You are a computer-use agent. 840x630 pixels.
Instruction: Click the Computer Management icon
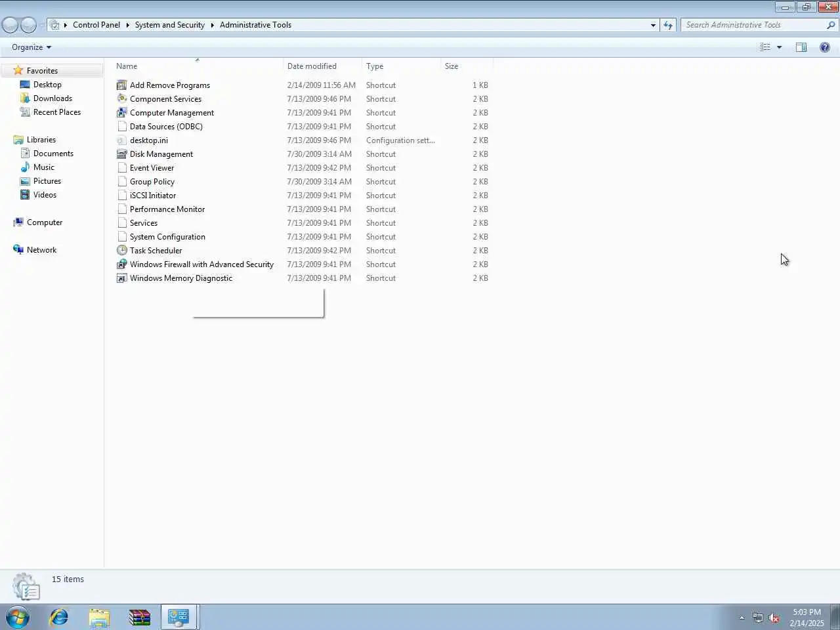click(121, 113)
